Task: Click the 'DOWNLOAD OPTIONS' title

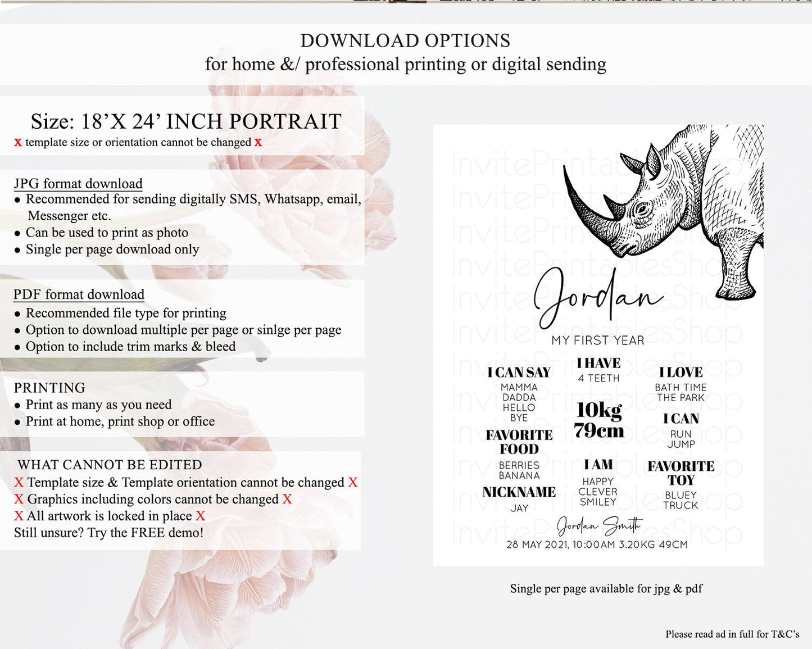Action: point(405,41)
